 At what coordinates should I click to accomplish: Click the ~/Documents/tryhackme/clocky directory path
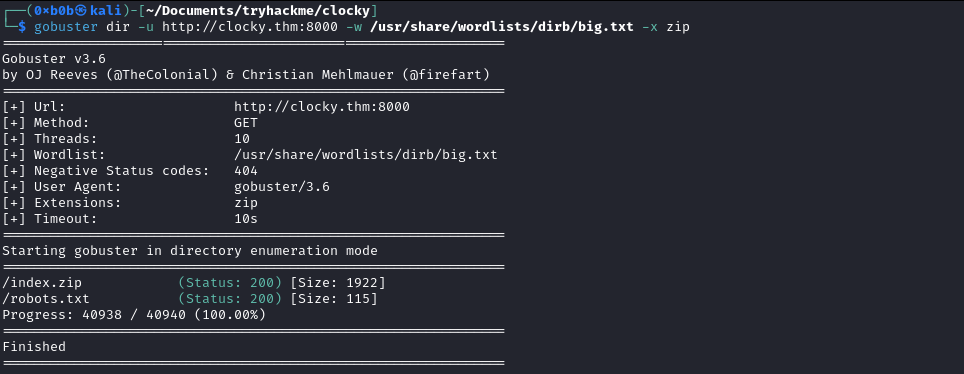point(258,10)
